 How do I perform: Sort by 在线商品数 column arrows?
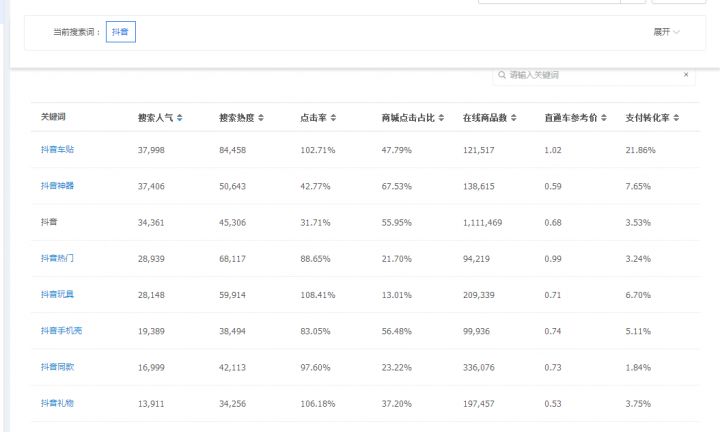click(x=514, y=118)
